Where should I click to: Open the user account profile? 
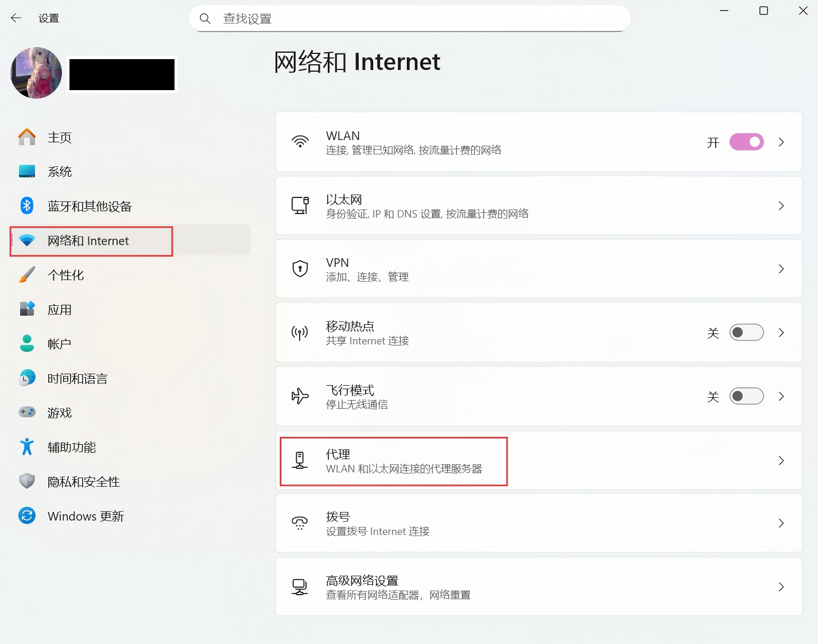(x=36, y=73)
